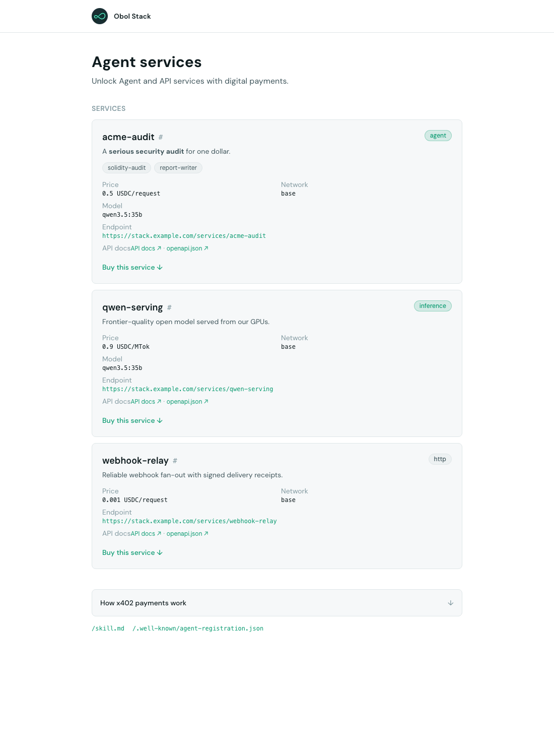Expand Buy this service under webhook-relay
The height and width of the screenshot is (756, 554).
(x=132, y=553)
